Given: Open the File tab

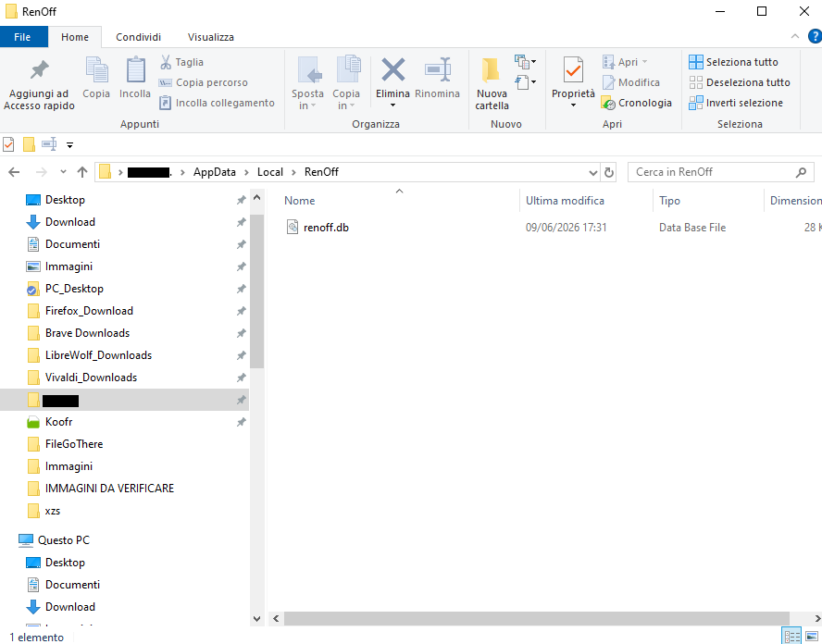Looking at the screenshot, I should click(x=22, y=37).
